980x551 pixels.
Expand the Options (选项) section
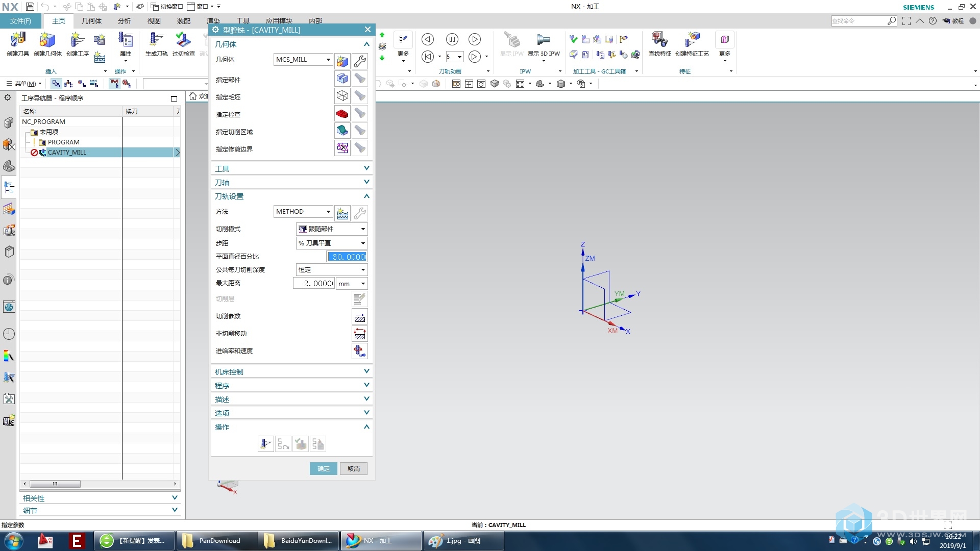[291, 413]
